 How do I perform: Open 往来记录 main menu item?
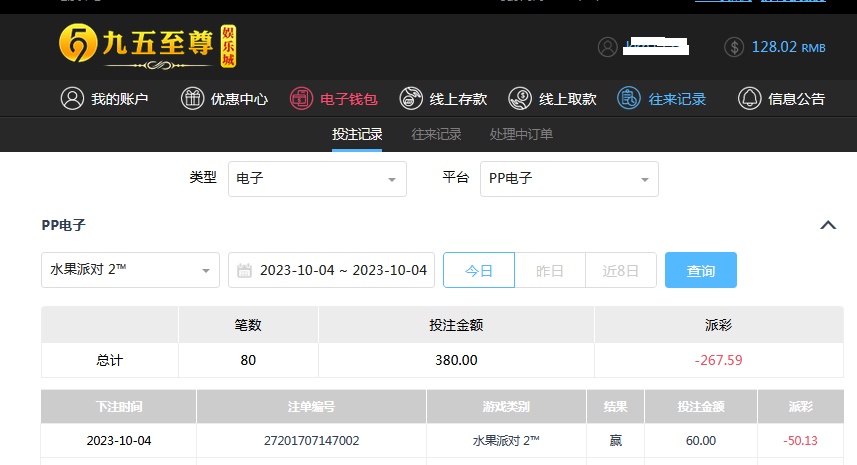click(662, 99)
